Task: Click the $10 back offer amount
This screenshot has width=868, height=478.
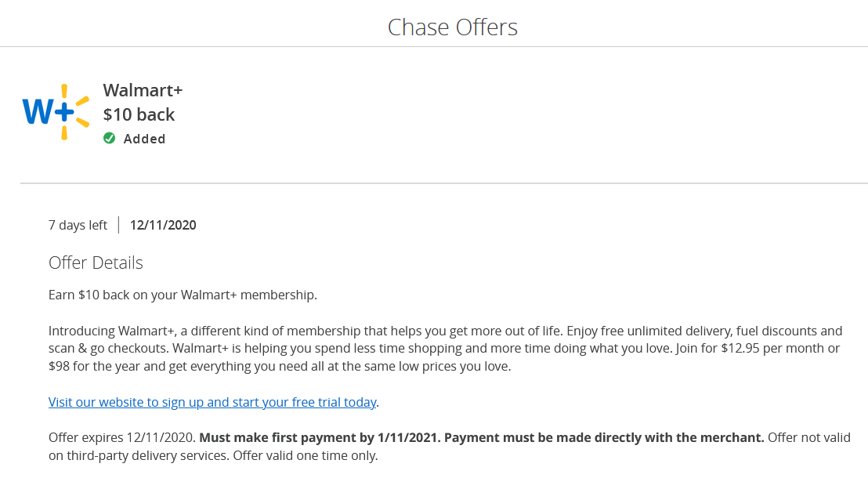Action: click(x=139, y=114)
